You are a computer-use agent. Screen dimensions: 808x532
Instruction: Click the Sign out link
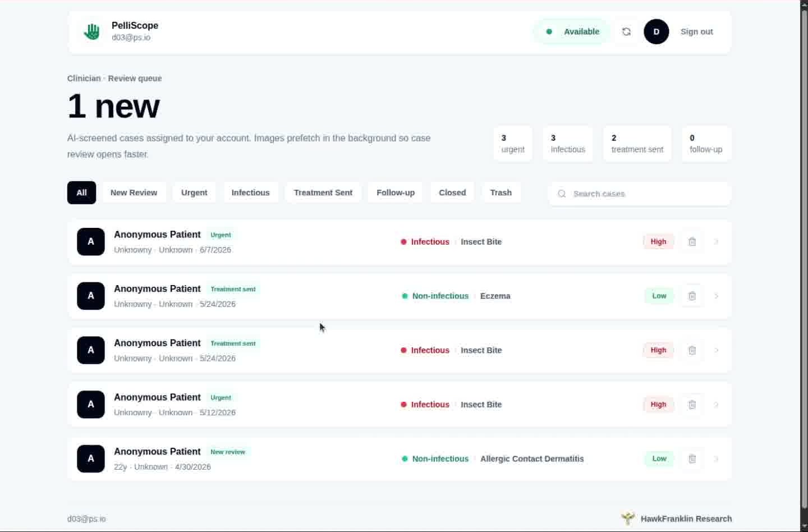[x=696, y=31]
